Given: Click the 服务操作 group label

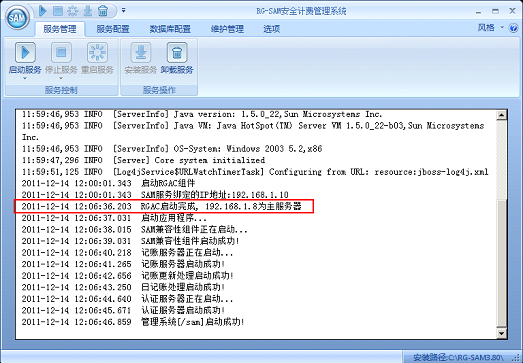Looking at the screenshot, I should [x=159, y=90].
